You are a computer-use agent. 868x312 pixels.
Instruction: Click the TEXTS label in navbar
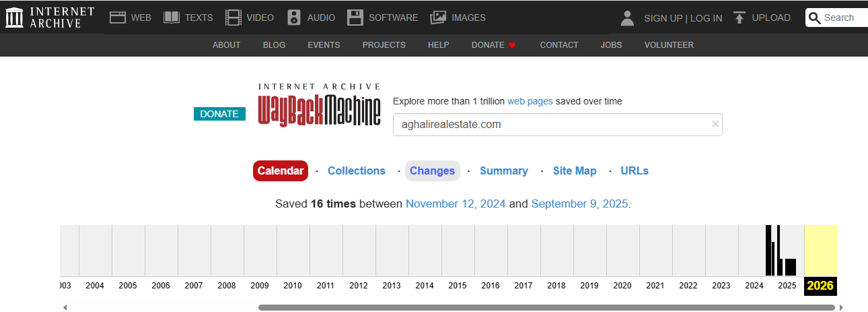click(x=199, y=18)
